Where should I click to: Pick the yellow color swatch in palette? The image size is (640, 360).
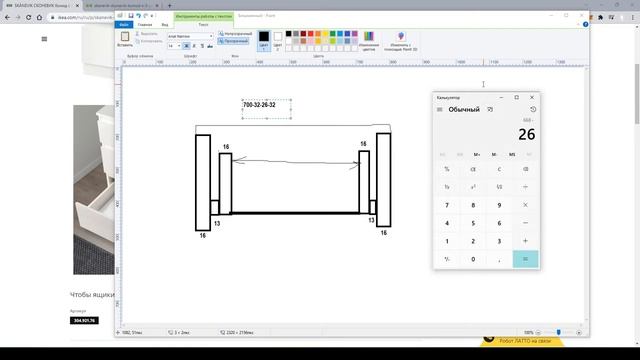coord(325,34)
